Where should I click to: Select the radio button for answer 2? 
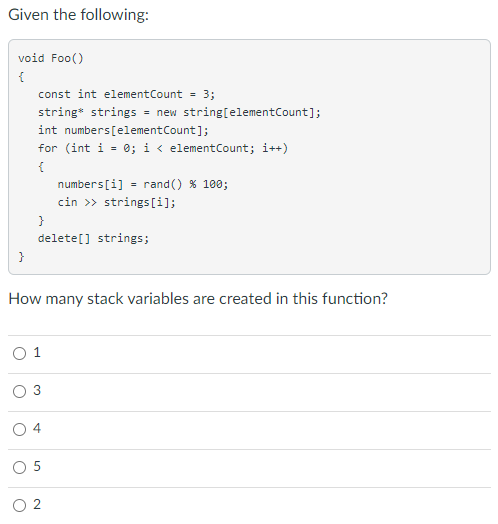click(19, 505)
